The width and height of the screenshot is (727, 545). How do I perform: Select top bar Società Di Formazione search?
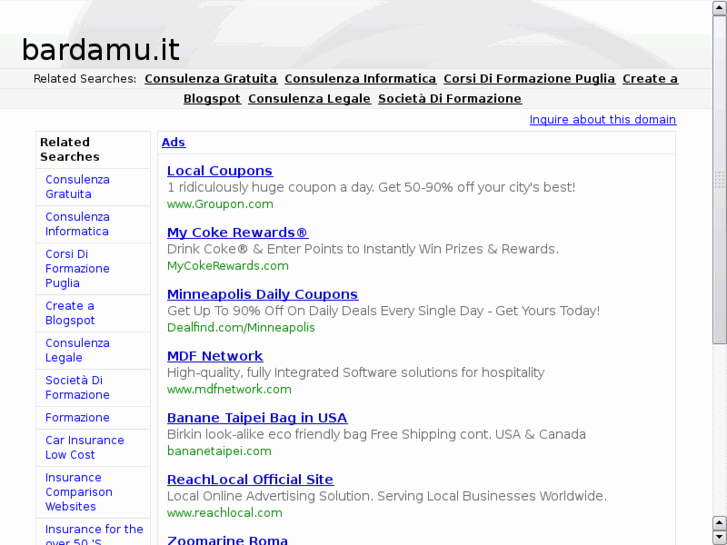tap(450, 99)
